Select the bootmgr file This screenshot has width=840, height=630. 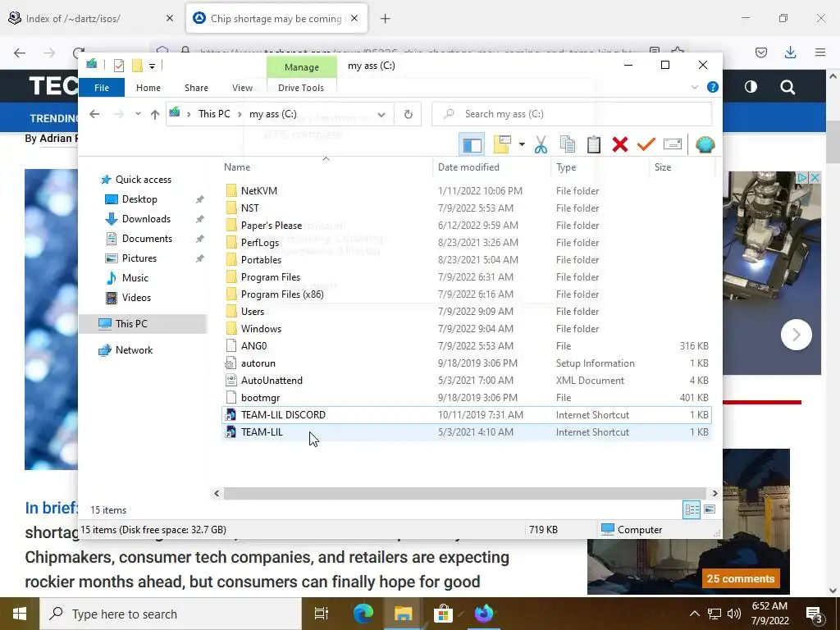(467, 398)
